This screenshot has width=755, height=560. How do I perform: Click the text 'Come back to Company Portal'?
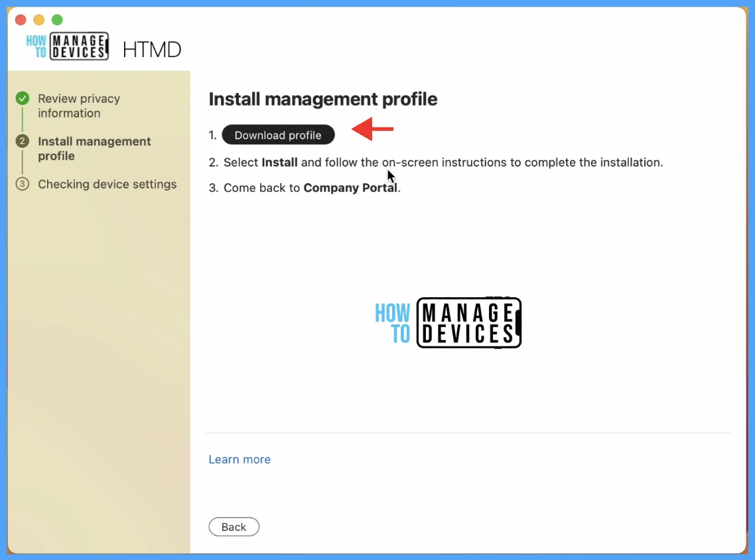(x=312, y=188)
